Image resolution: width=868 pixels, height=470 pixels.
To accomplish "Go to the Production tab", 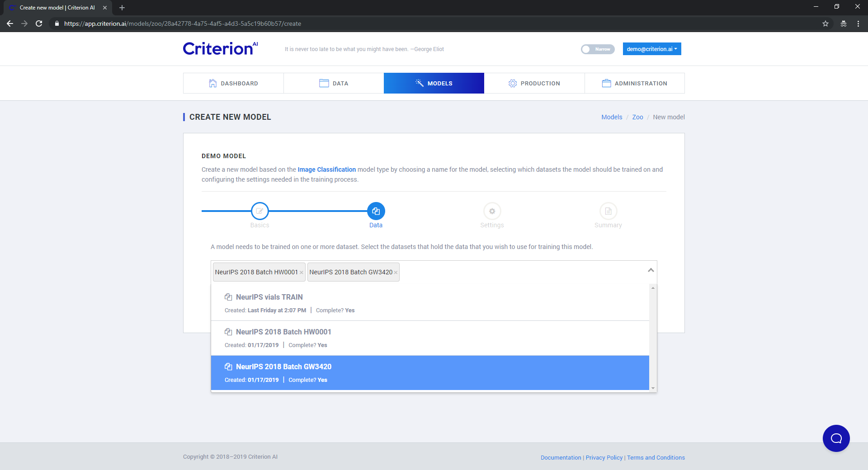I will [x=534, y=83].
